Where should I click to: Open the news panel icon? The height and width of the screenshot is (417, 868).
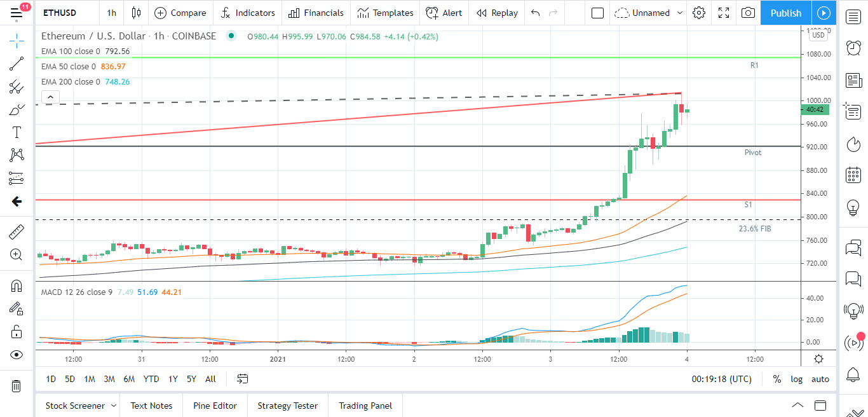pyautogui.click(x=853, y=80)
